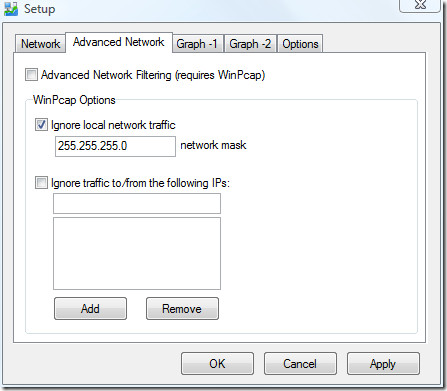This screenshot has height=391, width=447.
Task: Enable Advanced Network Filtering checkbox
Action: tap(31, 75)
